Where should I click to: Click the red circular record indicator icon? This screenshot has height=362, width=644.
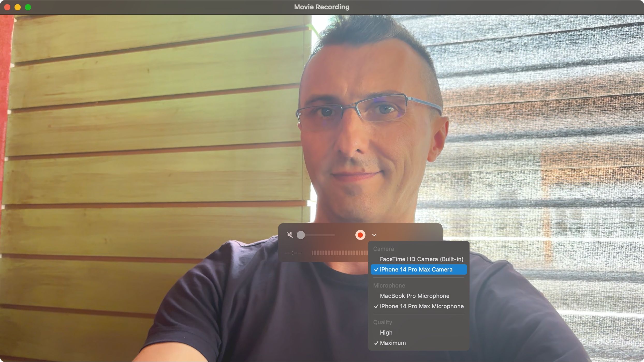(x=360, y=235)
